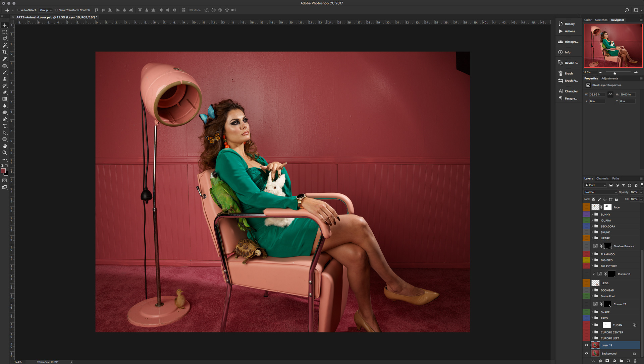
Task: Select the Pen tool
Action: tap(5, 119)
